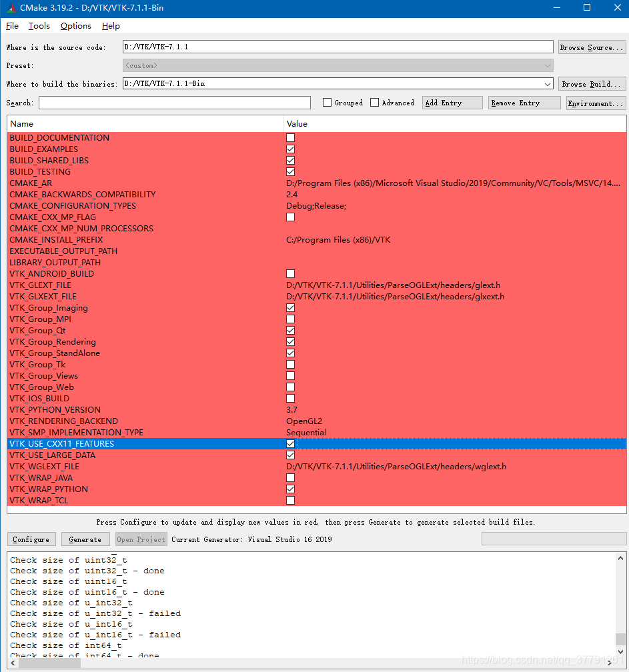Enable VTK_Group_MPI checkbox

point(291,319)
